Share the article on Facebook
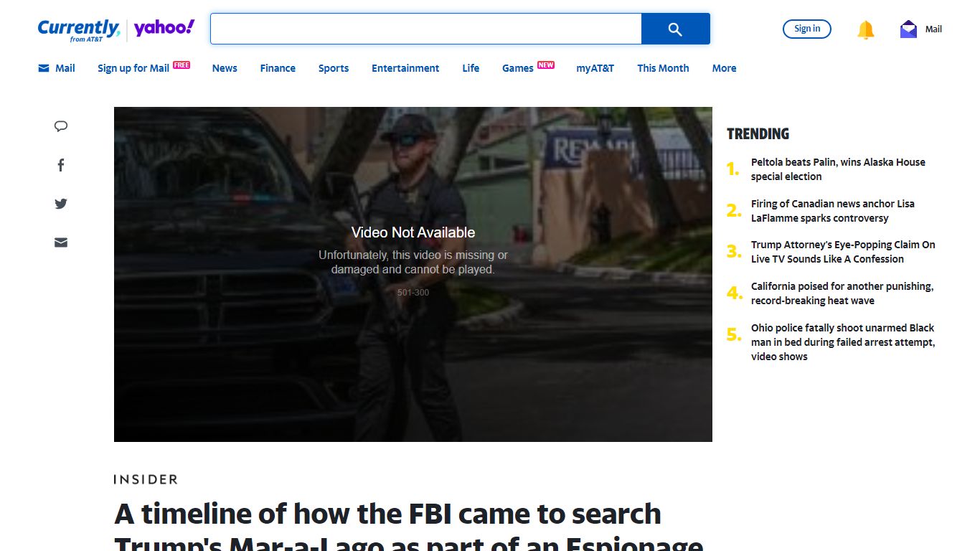This screenshot has width=980, height=551. click(61, 165)
